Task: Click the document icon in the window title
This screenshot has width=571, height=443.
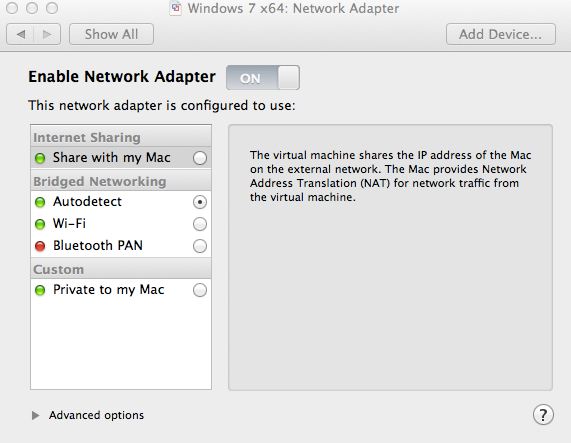Action: coord(176,8)
